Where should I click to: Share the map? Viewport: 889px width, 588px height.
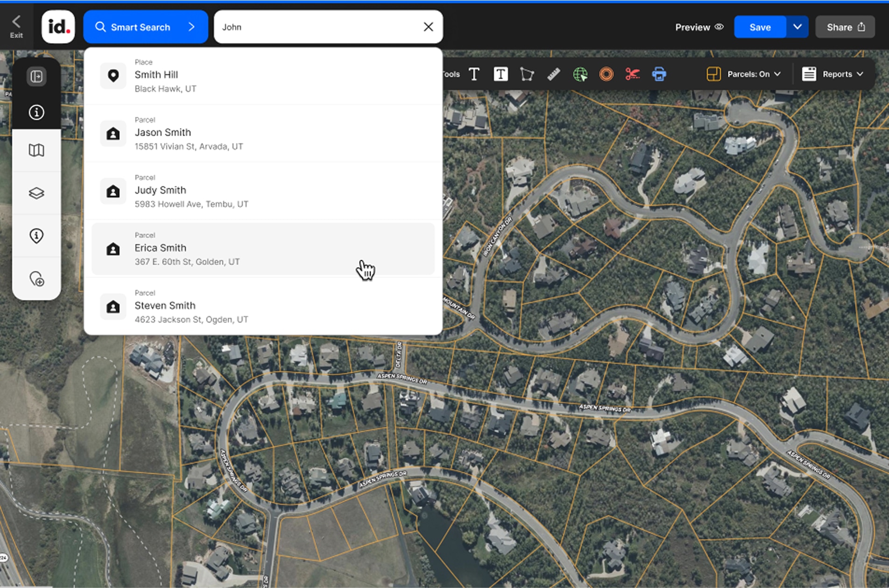[x=845, y=27]
